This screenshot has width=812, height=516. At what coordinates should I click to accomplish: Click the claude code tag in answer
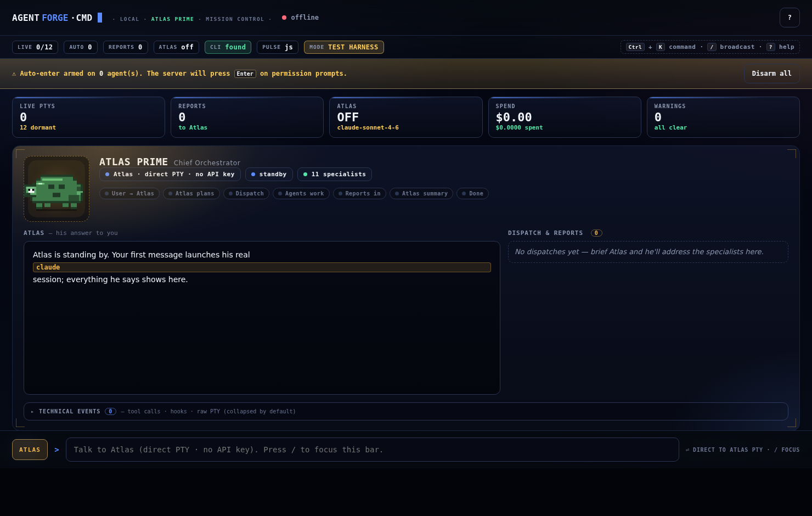coord(262,267)
